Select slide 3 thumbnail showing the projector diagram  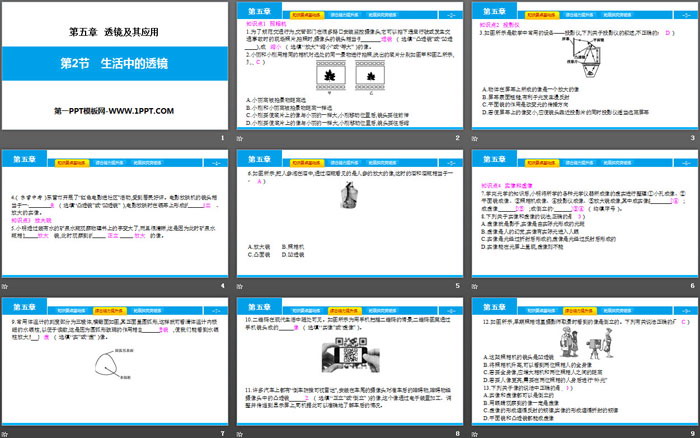[585, 66]
